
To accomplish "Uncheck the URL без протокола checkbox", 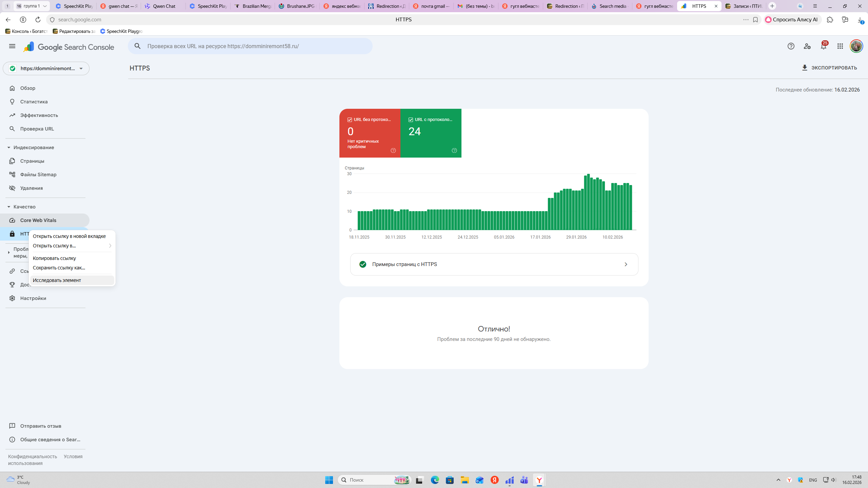I will point(350,120).
